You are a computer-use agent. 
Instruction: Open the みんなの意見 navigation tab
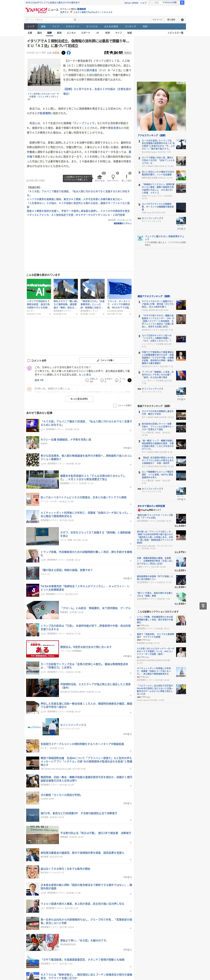click(x=111, y=27)
